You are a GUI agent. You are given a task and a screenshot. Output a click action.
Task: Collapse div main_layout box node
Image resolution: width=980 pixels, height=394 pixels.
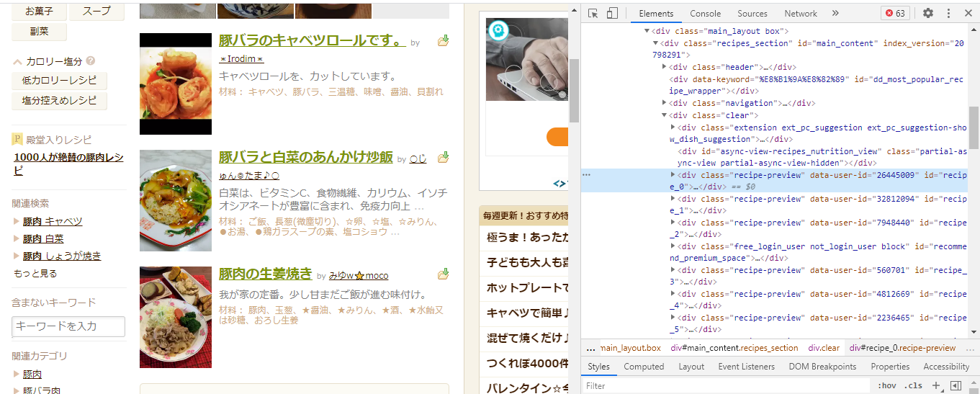click(x=647, y=32)
